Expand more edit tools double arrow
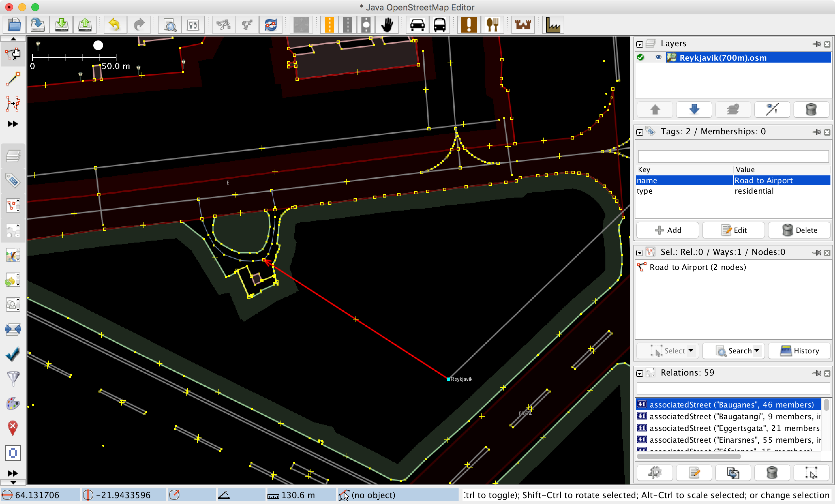Image resolution: width=835 pixels, height=504 pixels. (12, 124)
